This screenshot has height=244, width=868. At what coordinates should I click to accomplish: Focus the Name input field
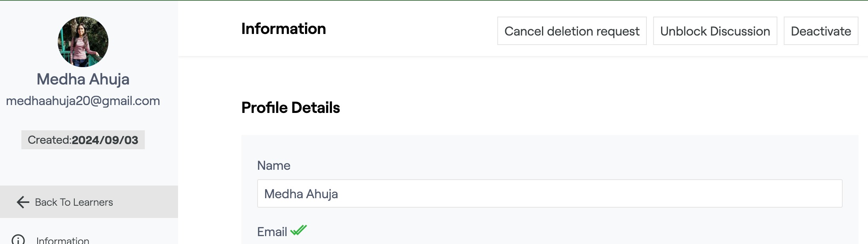(x=550, y=194)
